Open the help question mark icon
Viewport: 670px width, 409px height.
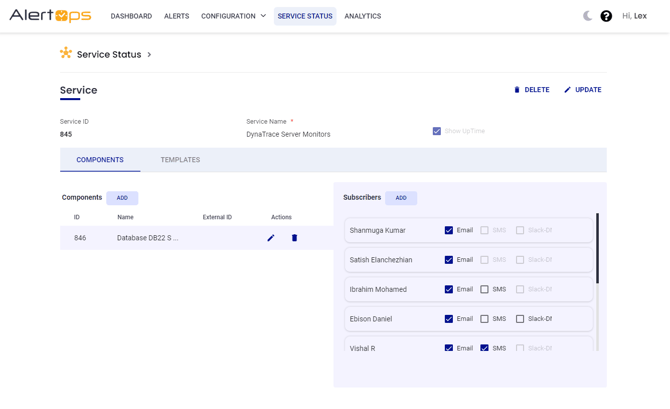(606, 16)
